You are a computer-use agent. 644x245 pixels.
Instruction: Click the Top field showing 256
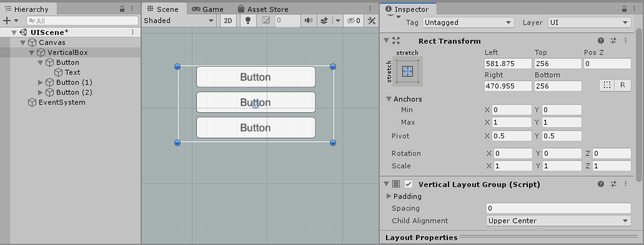click(558, 64)
